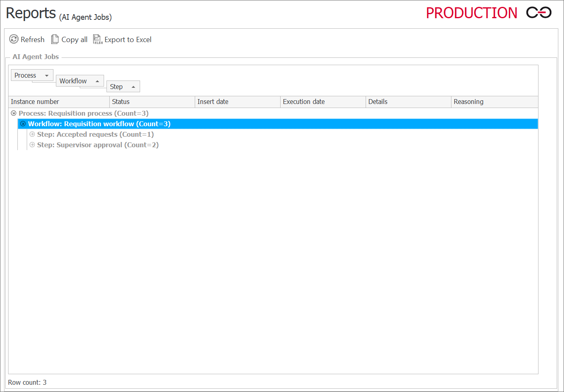Toggle sort on Process grouping chip
564x392 pixels.
coord(32,75)
